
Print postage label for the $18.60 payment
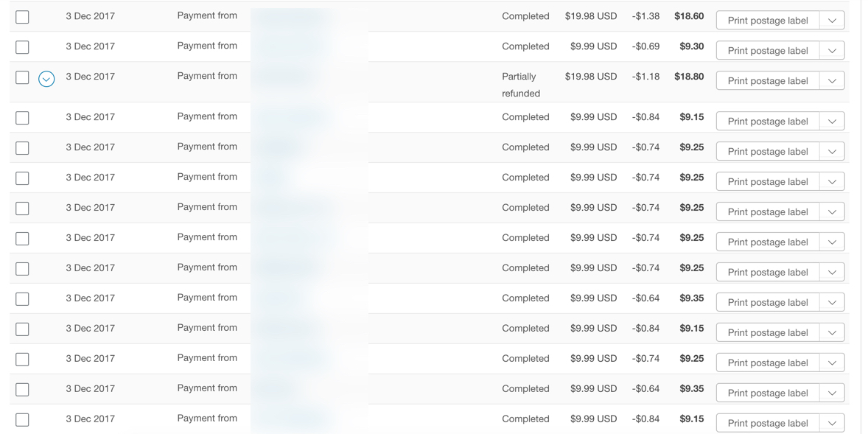click(x=768, y=21)
